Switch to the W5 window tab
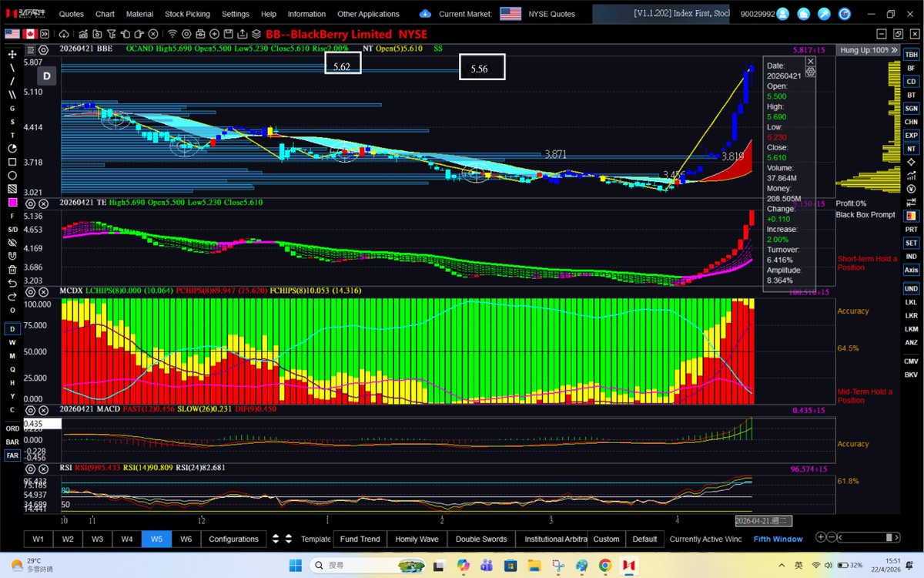The image size is (924, 578). pos(156,539)
